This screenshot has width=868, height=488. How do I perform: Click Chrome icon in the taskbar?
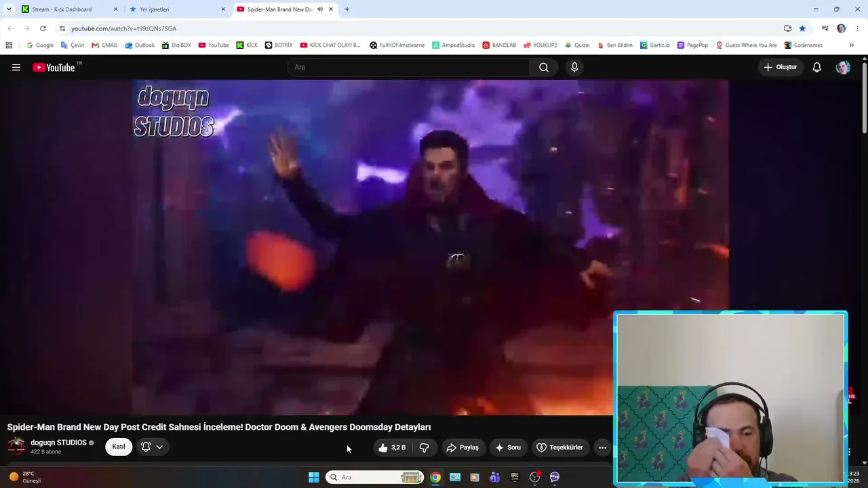pos(435,477)
